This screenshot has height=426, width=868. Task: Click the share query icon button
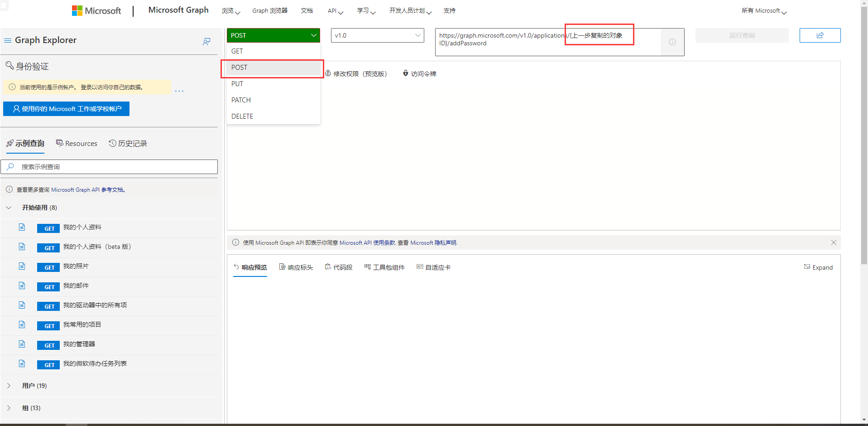tap(820, 35)
